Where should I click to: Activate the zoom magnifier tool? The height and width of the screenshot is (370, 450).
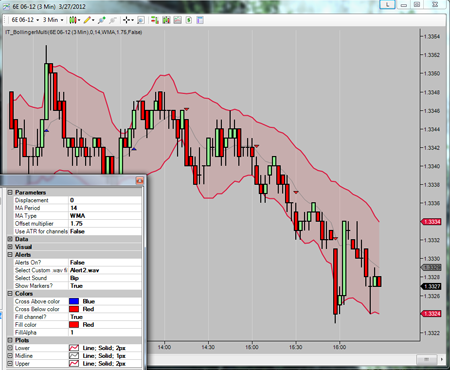click(141, 20)
